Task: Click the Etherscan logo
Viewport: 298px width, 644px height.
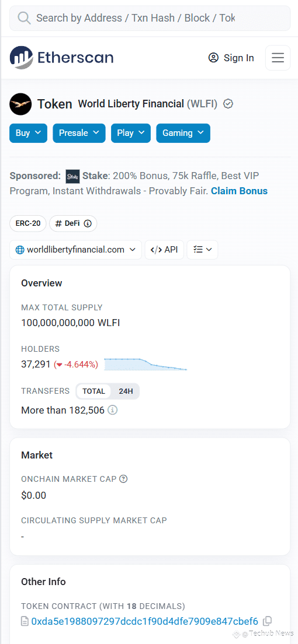Action: [62, 58]
